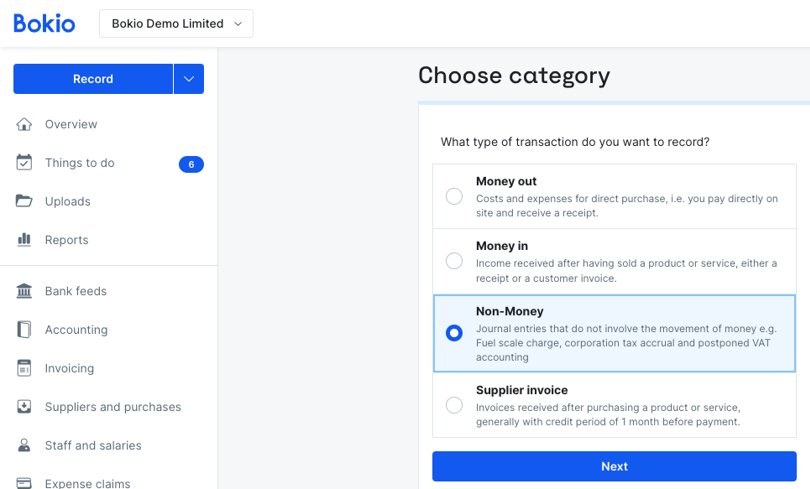Expand the Record button dropdown arrow

(189, 79)
